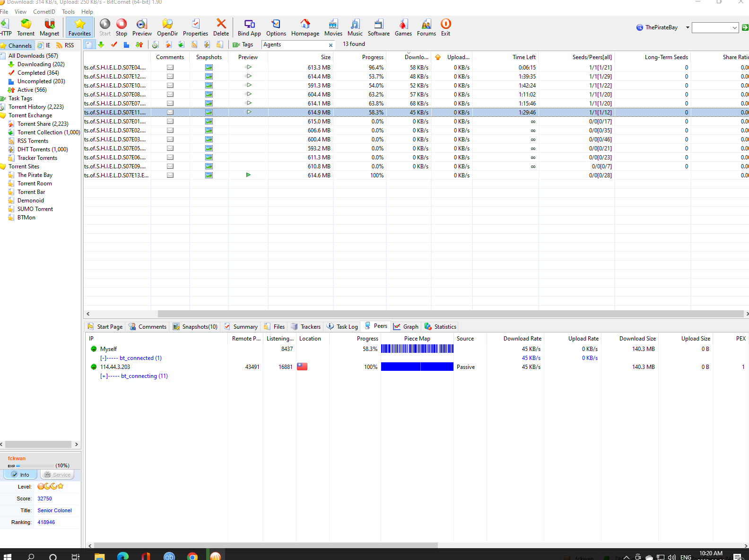Clear the Agents search filter
749x560 pixels.
[331, 45]
